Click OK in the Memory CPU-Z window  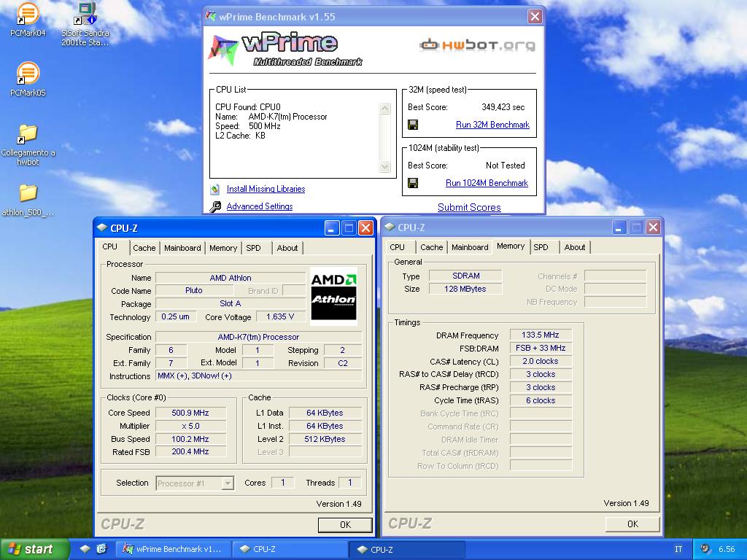tap(632, 524)
